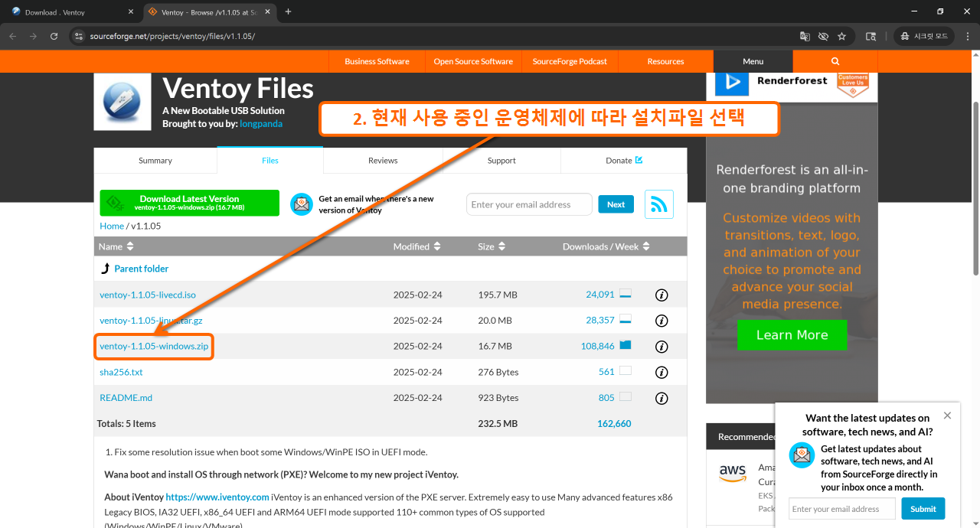Screen dimensions: 980x528
Task: Click the info icon beside sha256.txt
Action: pyautogui.click(x=661, y=372)
